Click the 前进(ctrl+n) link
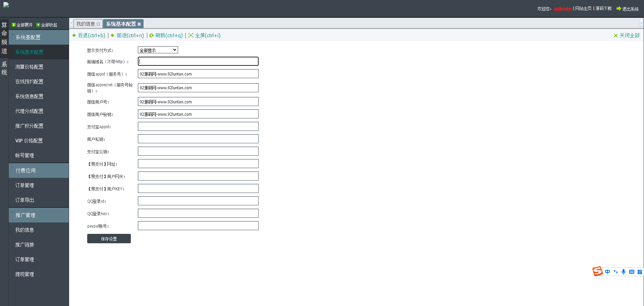Screen dimensions: 644x306 point(130,35)
